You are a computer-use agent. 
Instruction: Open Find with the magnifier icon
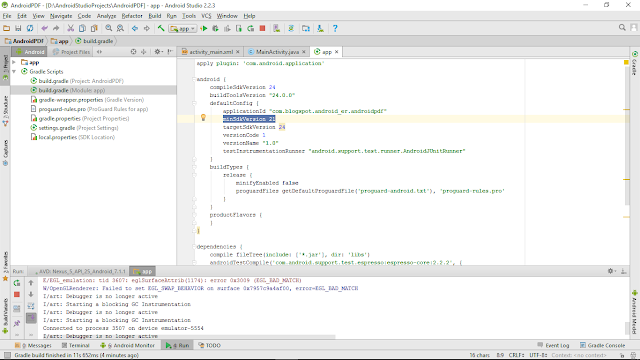coord(109,28)
